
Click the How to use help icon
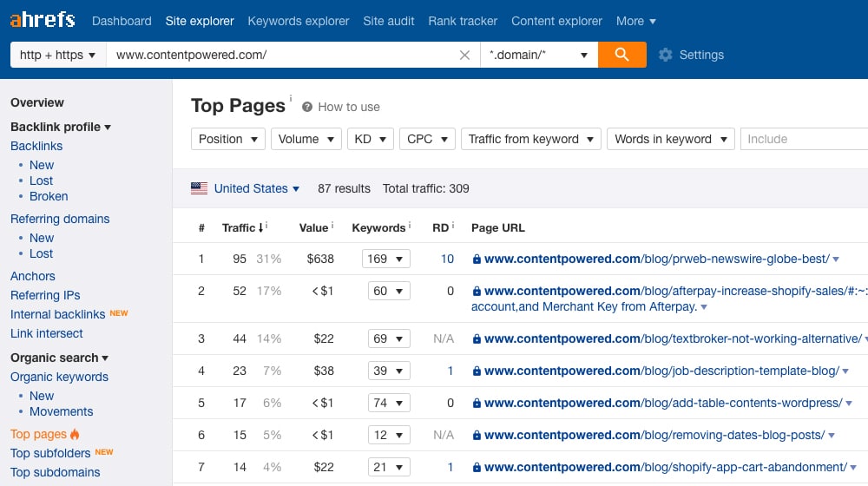point(306,107)
